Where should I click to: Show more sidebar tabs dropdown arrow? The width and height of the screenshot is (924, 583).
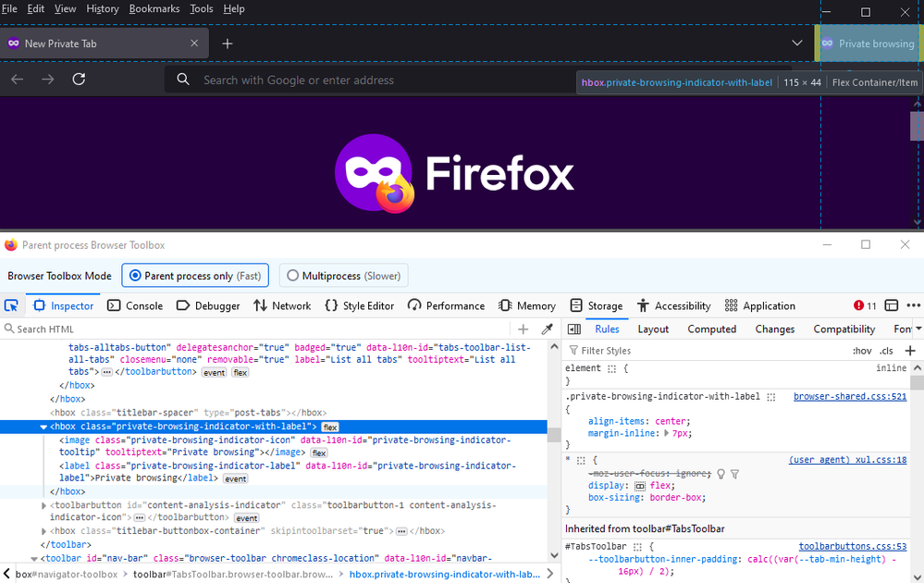918,329
